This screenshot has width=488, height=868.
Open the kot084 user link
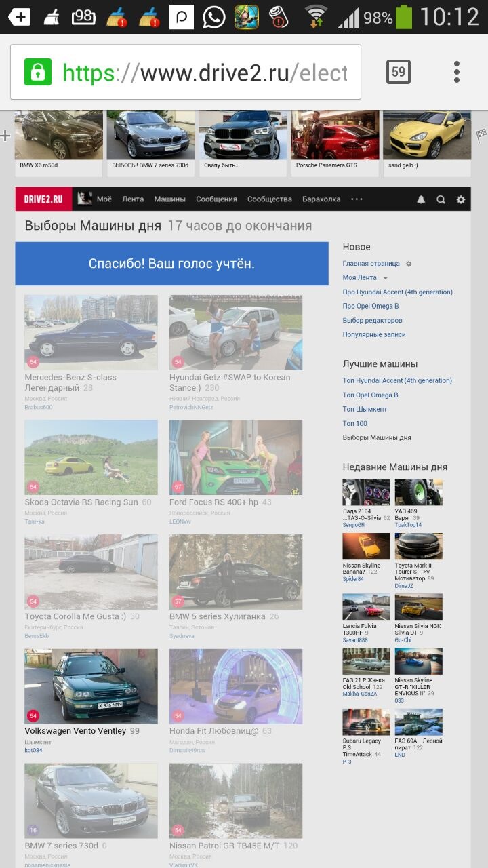[x=33, y=751]
